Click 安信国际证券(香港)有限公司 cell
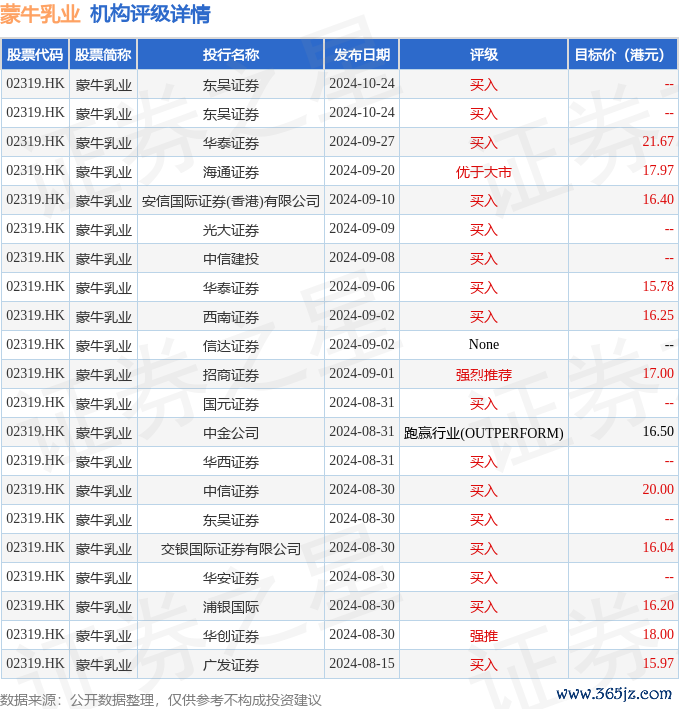Image resolution: width=679 pixels, height=709 pixels. tap(231, 201)
